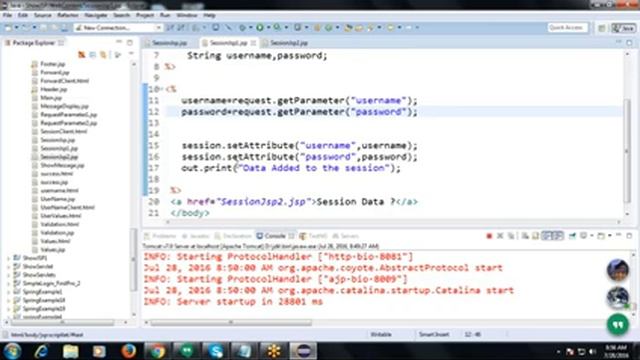This screenshot has width=640, height=360.
Task: Open Skype from the taskbar
Action: click(x=215, y=351)
